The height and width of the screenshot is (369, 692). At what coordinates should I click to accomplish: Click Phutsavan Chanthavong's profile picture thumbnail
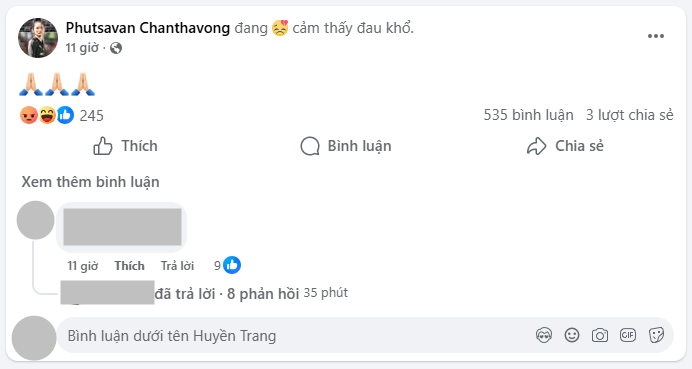pyautogui.click(x=38, y=38)
